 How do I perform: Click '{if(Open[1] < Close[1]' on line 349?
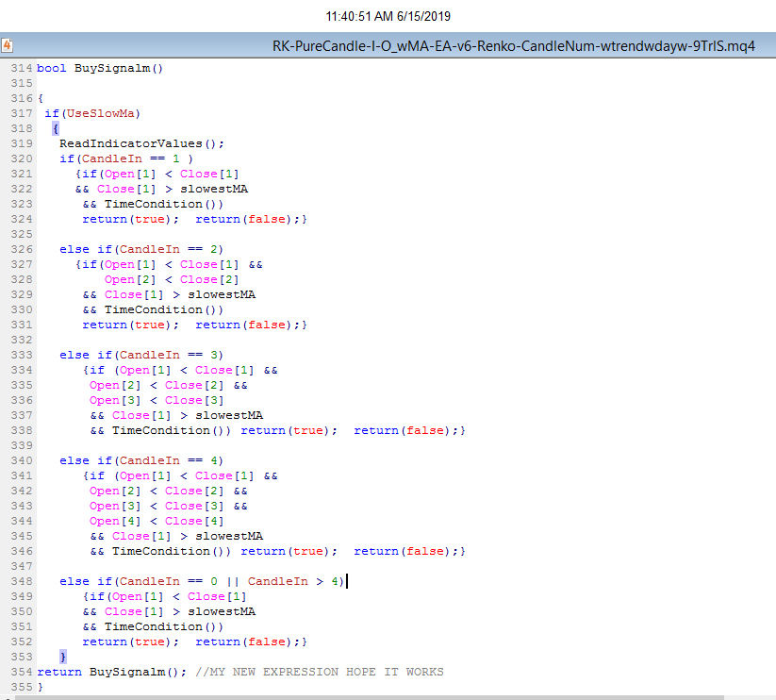pos(164,596)
